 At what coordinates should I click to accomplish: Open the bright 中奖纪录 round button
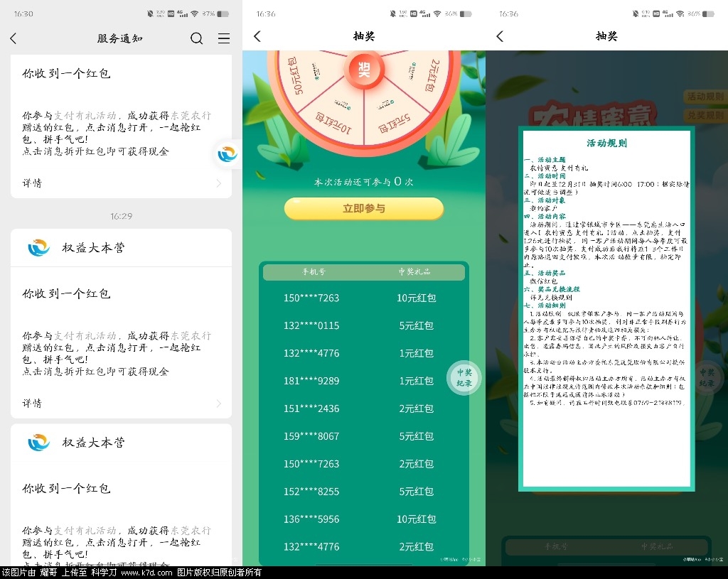[464, 377]
